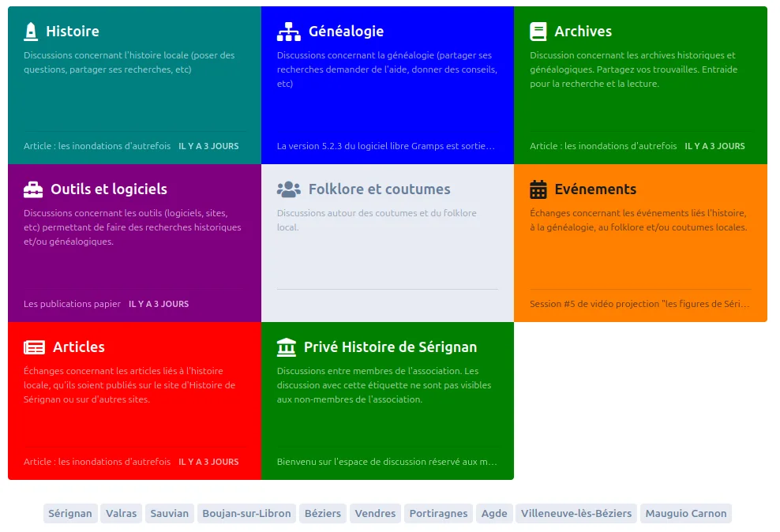Screen dimensions: 780x532
Task: Choose the Villeneuve-lès-Béziers tag
Action: tap(576, 514)
